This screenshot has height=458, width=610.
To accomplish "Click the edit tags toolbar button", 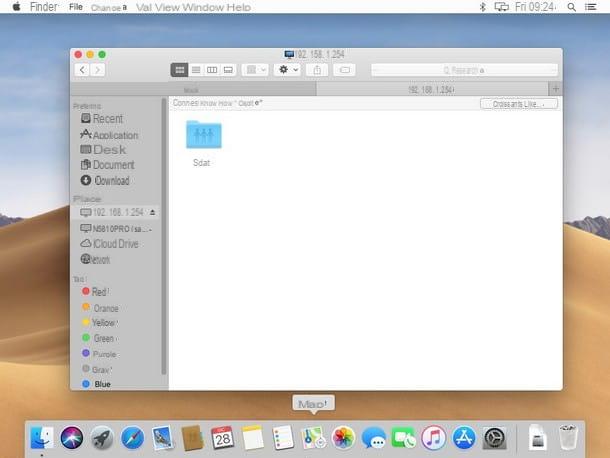I will click(345, 70).
